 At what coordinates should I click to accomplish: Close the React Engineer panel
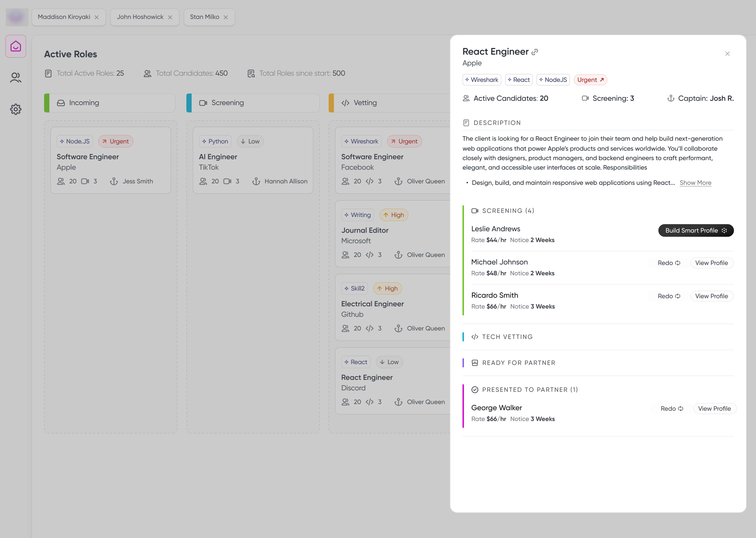click(727, 54)
